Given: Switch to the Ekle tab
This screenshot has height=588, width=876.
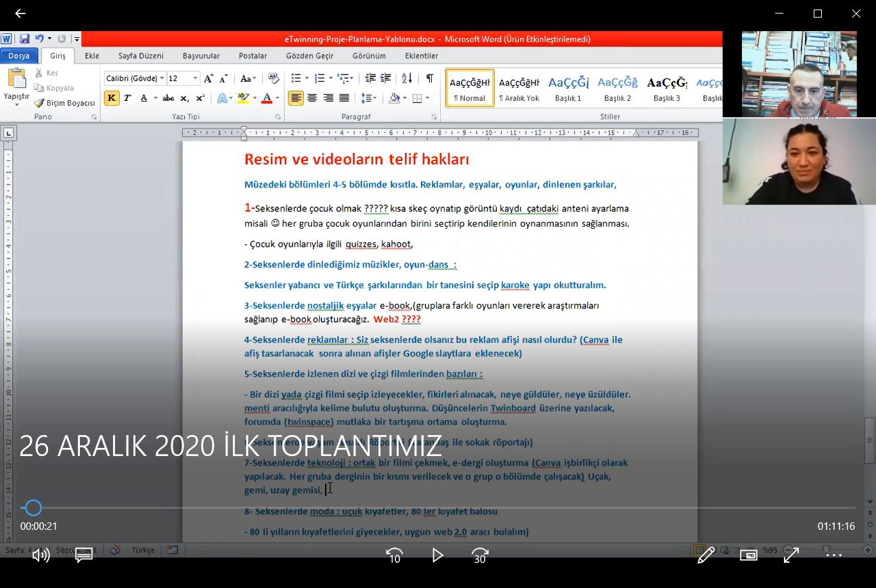Looking at the screenshot, I should pos(91,56).
